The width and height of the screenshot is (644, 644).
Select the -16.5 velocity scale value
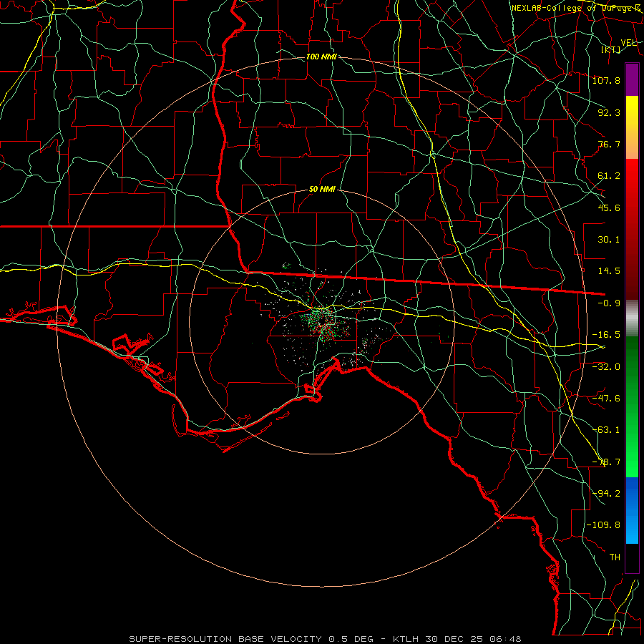coord(606,335)
